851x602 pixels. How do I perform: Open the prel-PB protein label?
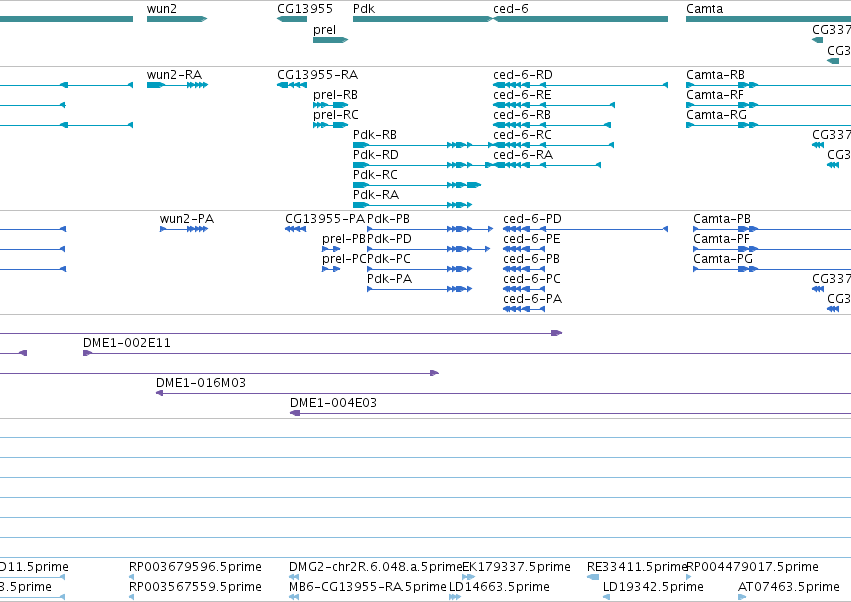(x=344, y=239)
